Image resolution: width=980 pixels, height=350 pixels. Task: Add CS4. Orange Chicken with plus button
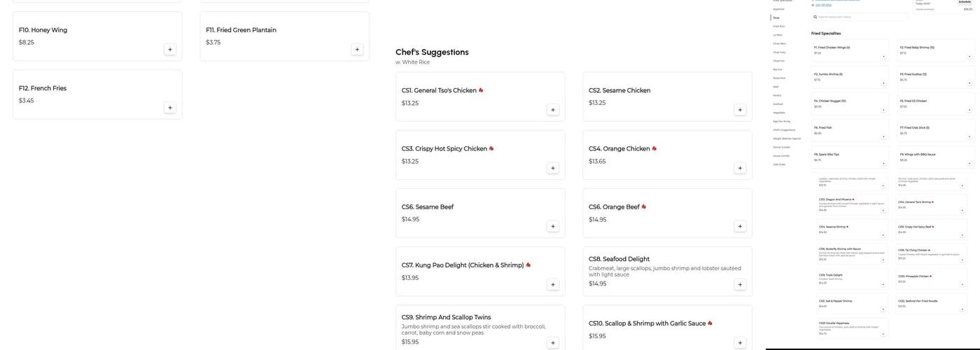pyautogui.click(x=740, y=168)
